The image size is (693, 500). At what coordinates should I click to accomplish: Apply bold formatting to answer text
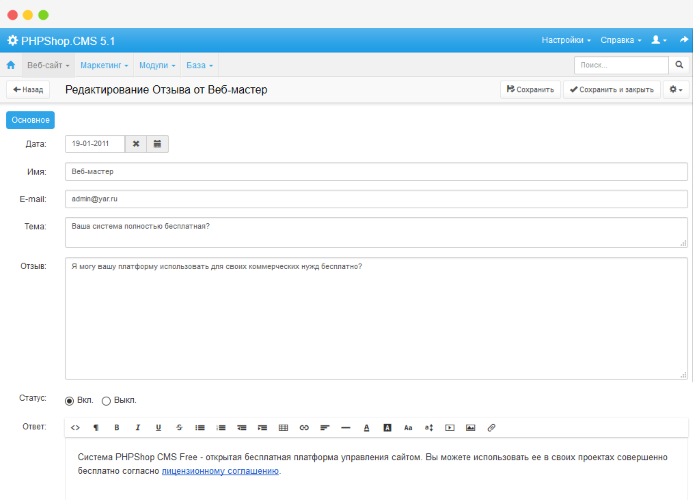(117, 427)
